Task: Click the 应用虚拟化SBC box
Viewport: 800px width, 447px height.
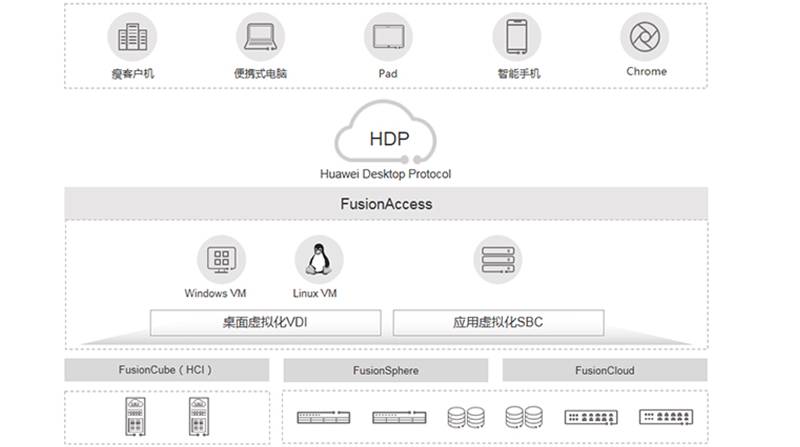Action: click(x=498, y=322)
